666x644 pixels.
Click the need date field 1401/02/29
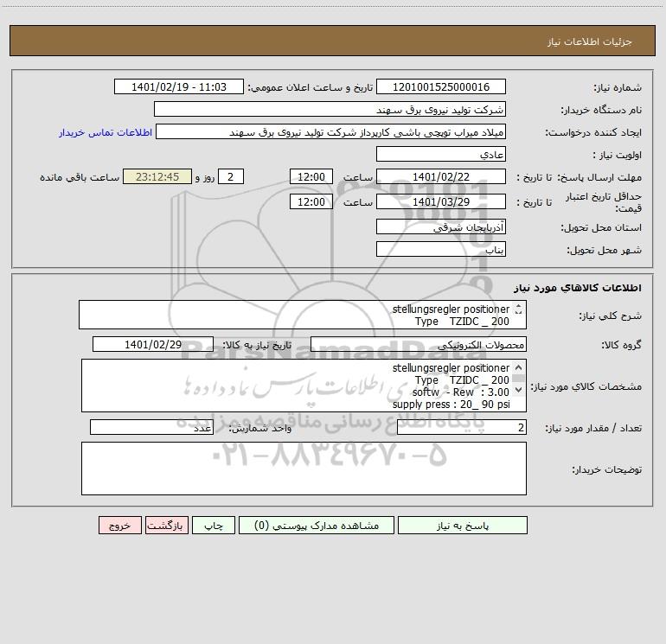click(153, 344)
